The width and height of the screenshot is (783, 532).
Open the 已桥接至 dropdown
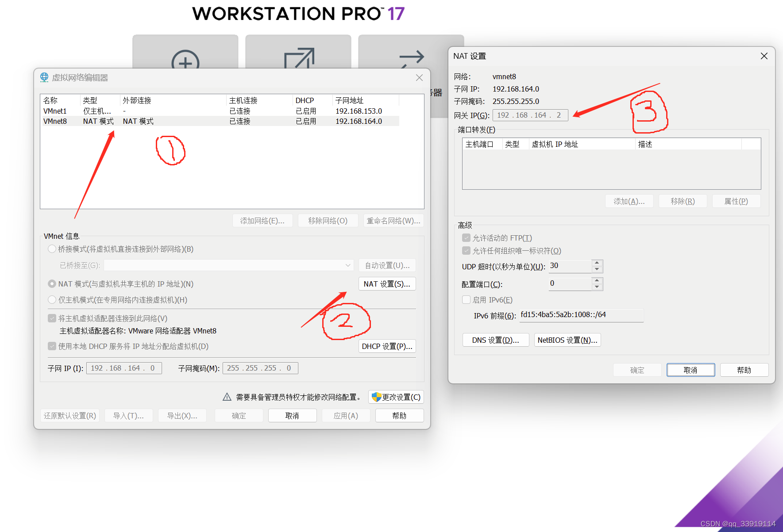[347, 265]
